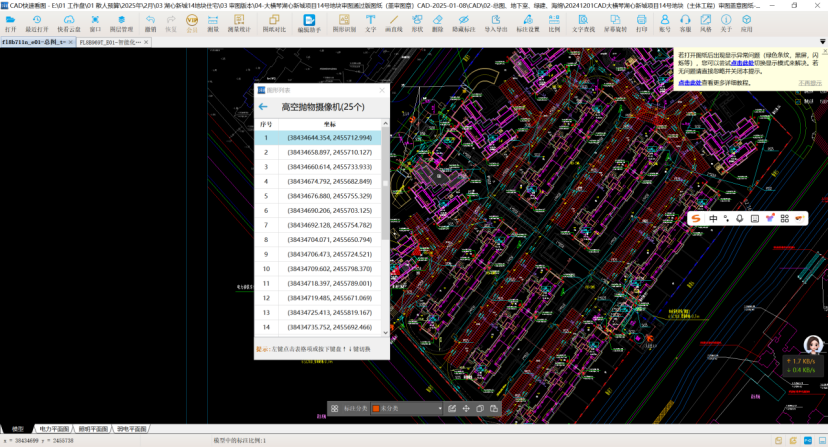Click the orange annotation color swatch
This screenshot has width=829, height=448.
coord(376,408)
